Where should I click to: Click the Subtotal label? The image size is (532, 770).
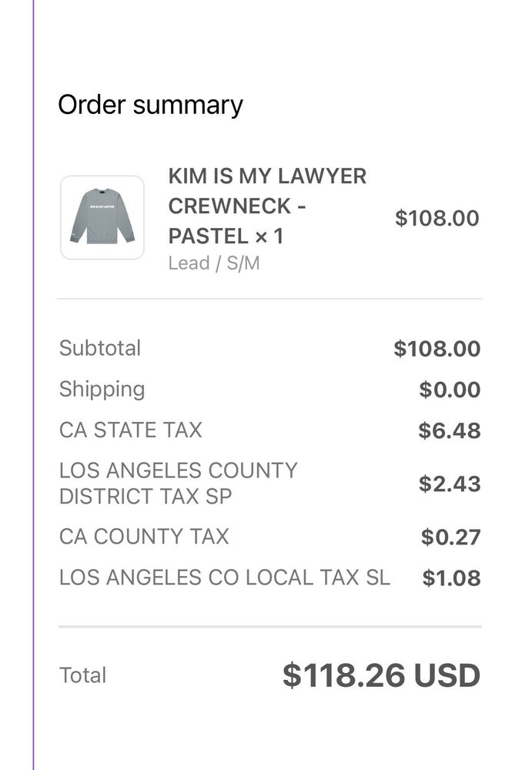coord(100,348)
